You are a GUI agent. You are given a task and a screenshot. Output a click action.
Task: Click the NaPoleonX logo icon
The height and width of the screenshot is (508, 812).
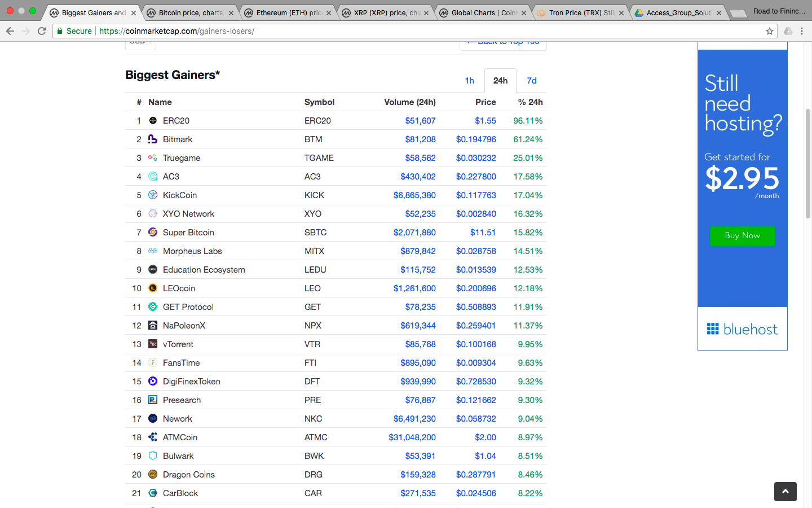[153, 325]
